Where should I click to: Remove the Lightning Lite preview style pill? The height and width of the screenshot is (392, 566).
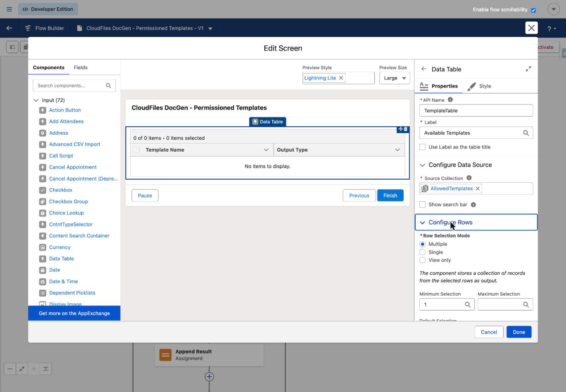(x=341, y=78)
